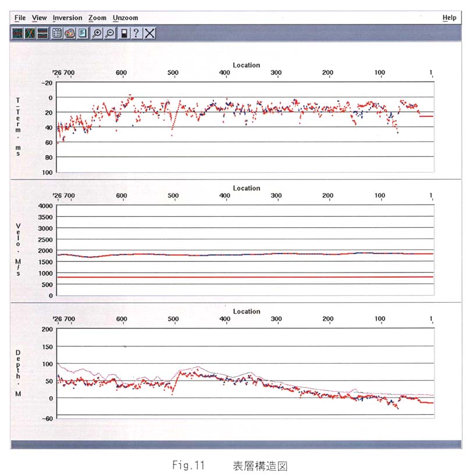Click the 150 value on depth axis
The width and height of the screenshot is (473, 476).
[x=47, y=346]
